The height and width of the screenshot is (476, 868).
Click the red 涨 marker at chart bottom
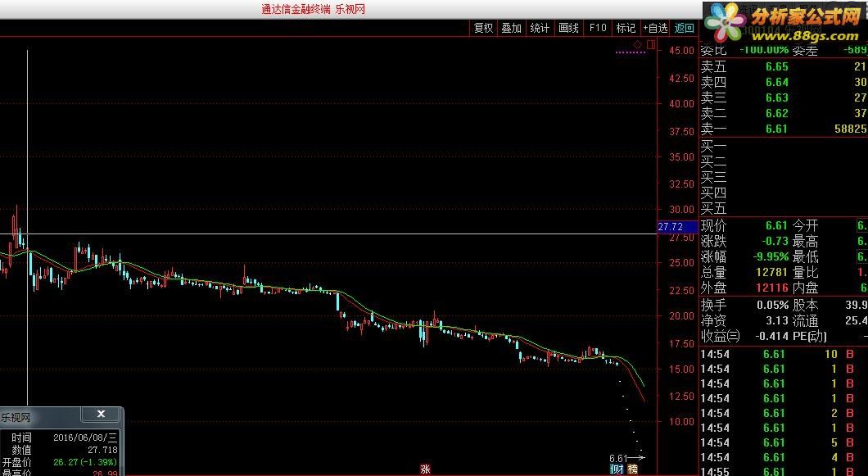click(x=425, y=469)
